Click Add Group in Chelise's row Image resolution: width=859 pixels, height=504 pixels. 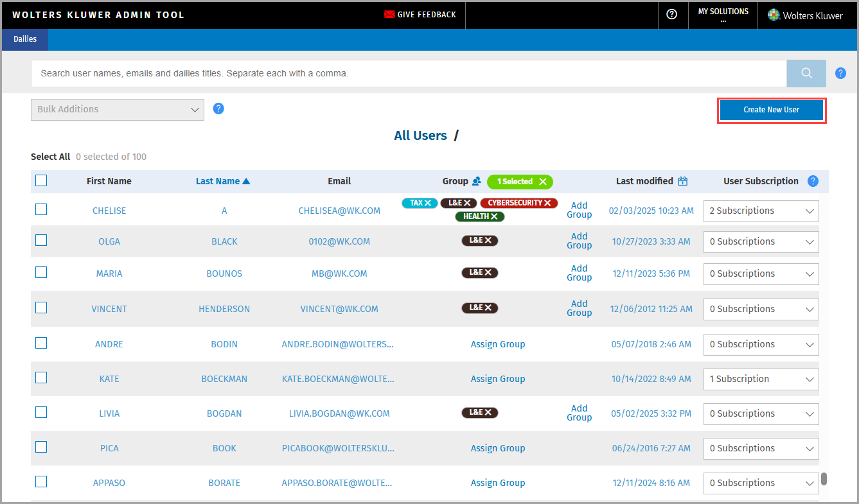pos(579,211)
